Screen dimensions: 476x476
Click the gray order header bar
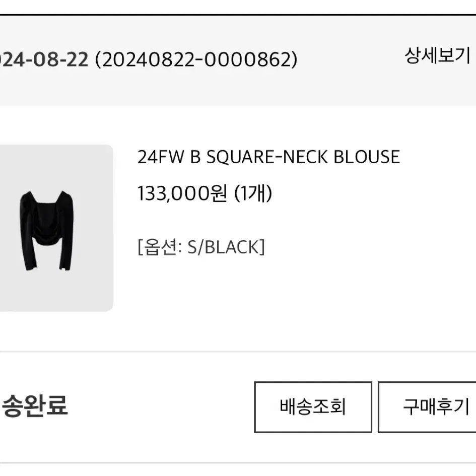(x=238, y=61)
